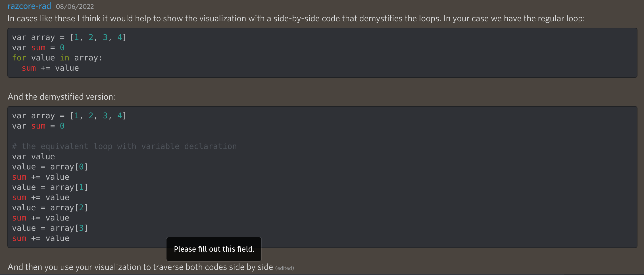Click the razcore-rad username link

click(29, 6)
